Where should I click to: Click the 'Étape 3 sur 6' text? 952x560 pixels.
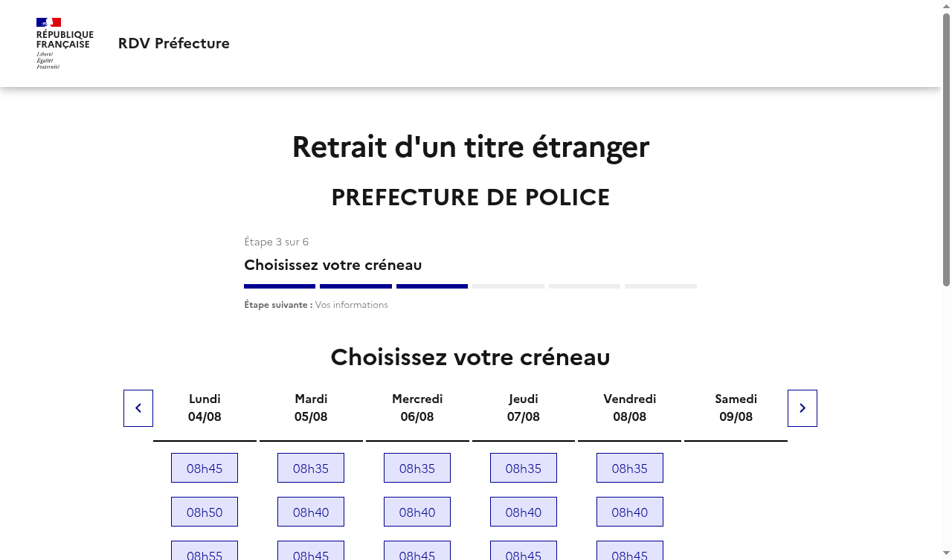[x=277, y=242]
